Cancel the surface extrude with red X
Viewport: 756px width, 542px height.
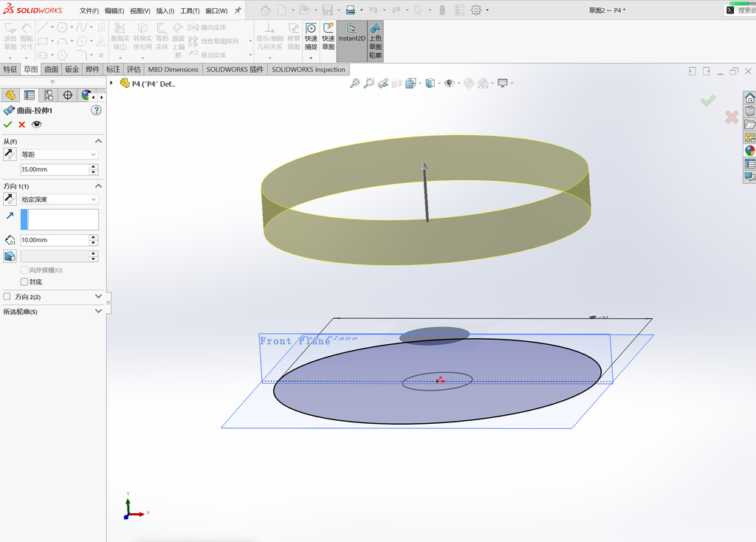(21, 124)
